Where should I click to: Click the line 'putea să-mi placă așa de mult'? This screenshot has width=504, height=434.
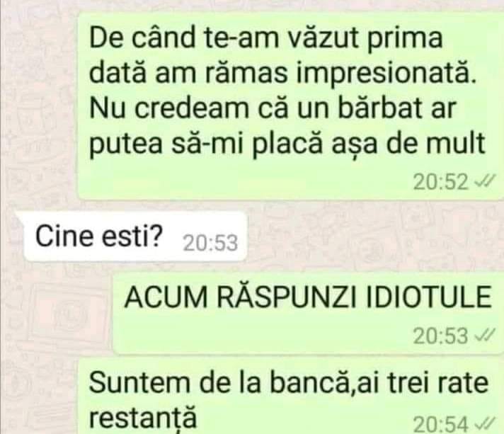tap(287, 144)
